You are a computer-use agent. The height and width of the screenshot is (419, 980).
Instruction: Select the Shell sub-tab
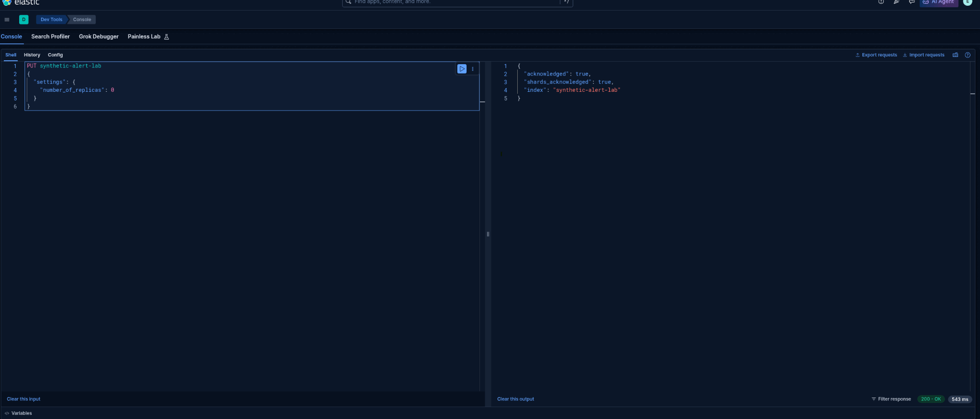[11, 55]
